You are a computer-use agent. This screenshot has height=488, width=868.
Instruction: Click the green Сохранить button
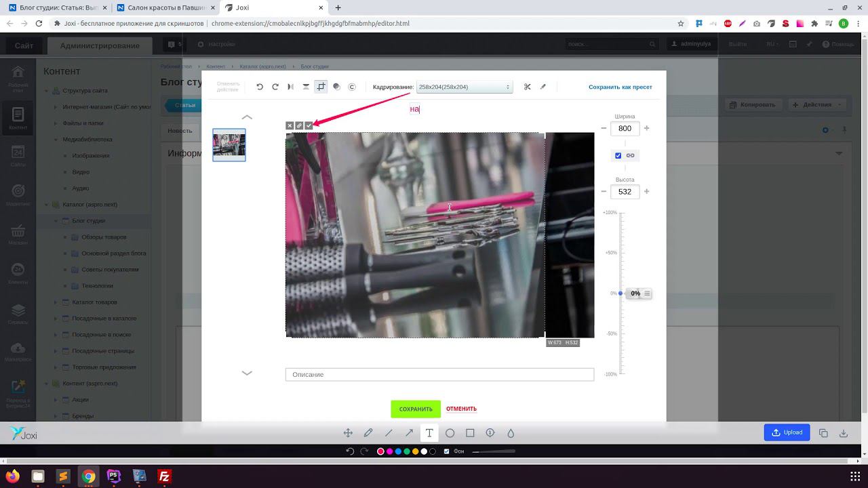coord(416,409)
